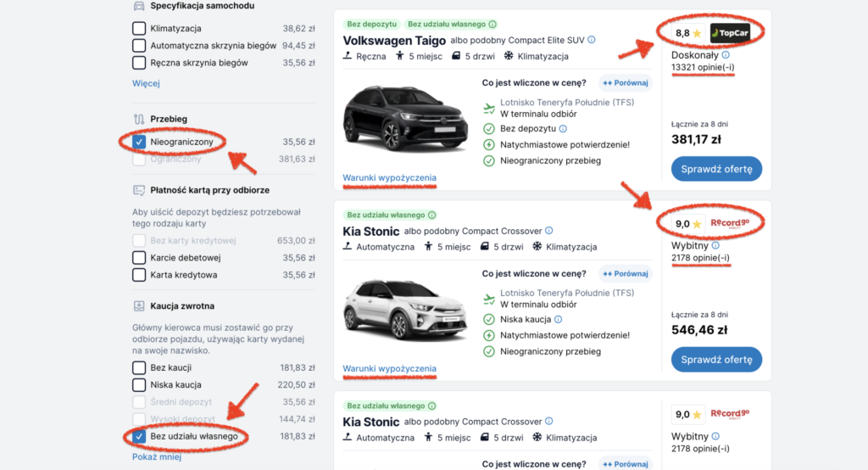Click the Volkswagen Taigo car image
Image resolution: width=868 pixels, height=470 pixels.
point(405,118)
